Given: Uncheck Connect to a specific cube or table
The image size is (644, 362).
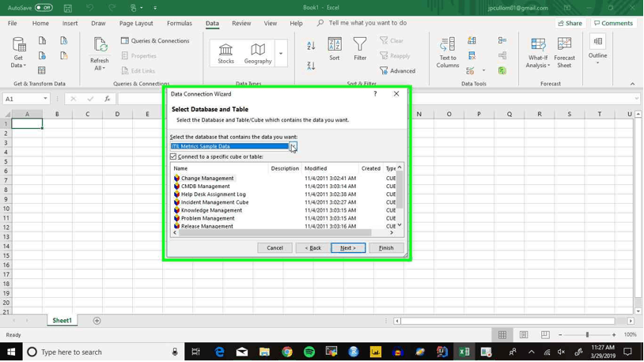Looking at the screenshot, I should pos(174,156).
